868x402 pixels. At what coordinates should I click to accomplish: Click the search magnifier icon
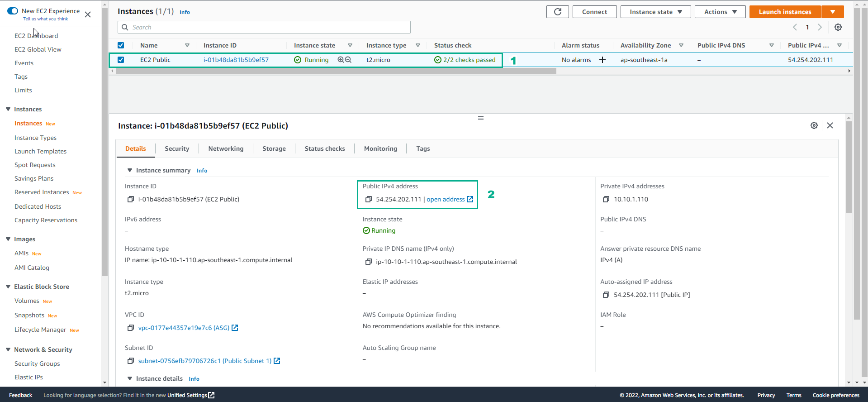pos(125,27)
